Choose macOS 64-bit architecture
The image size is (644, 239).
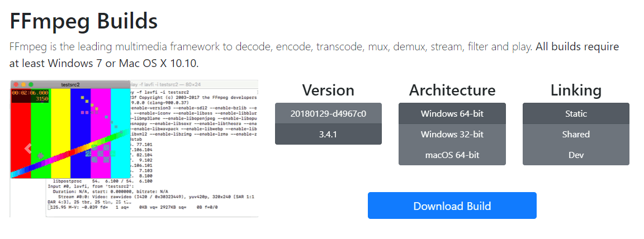tap(452, 155)
